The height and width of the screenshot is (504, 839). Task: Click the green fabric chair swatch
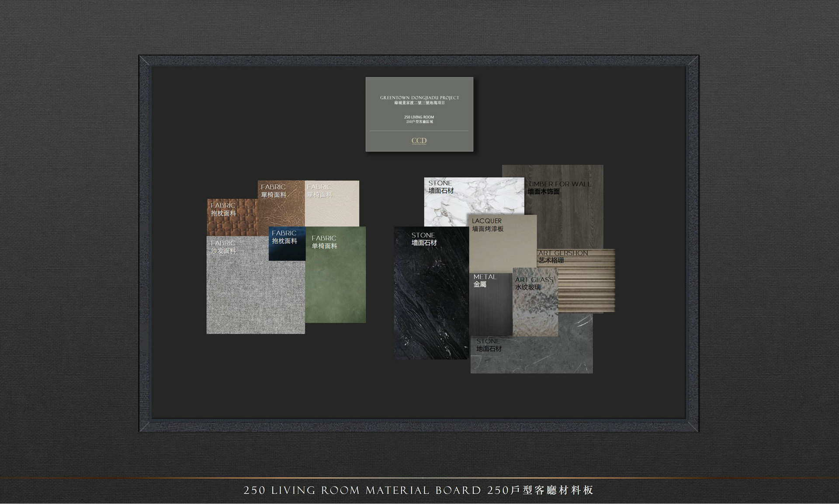point(336,284)
